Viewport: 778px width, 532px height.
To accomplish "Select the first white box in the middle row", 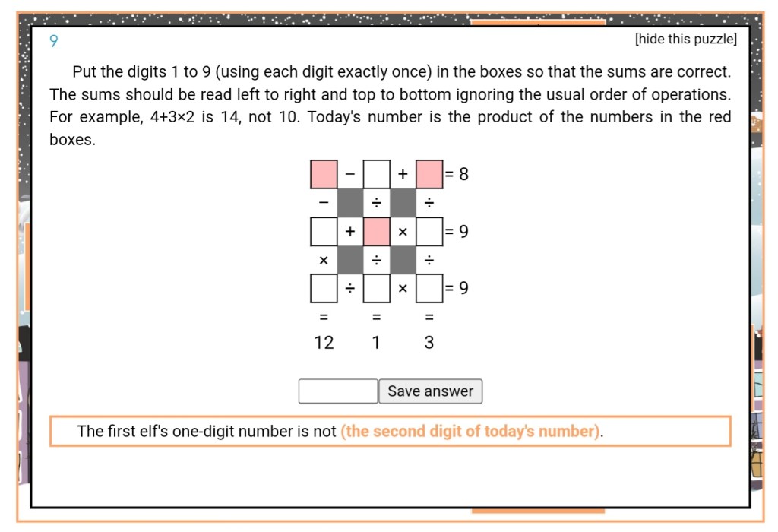I will (x=324, y=231).
